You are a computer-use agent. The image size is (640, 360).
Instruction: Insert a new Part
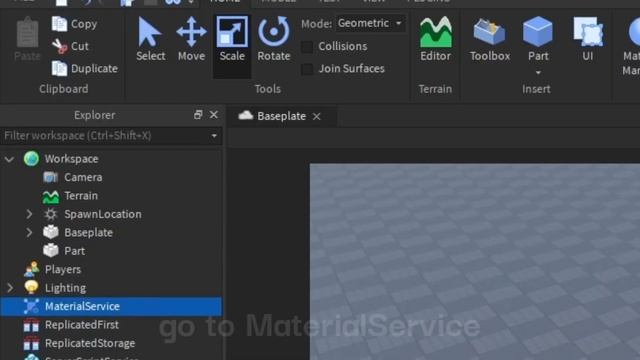(x=538, y=39)
